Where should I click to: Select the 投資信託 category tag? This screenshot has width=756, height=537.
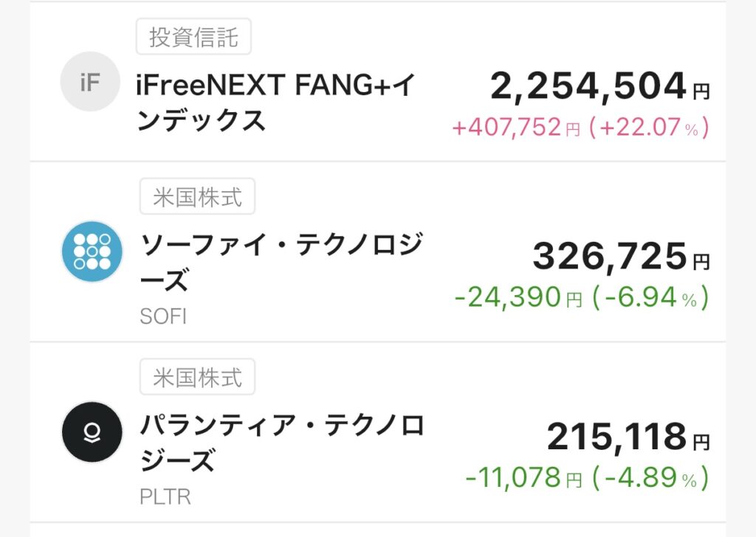[x=193, y=38]
